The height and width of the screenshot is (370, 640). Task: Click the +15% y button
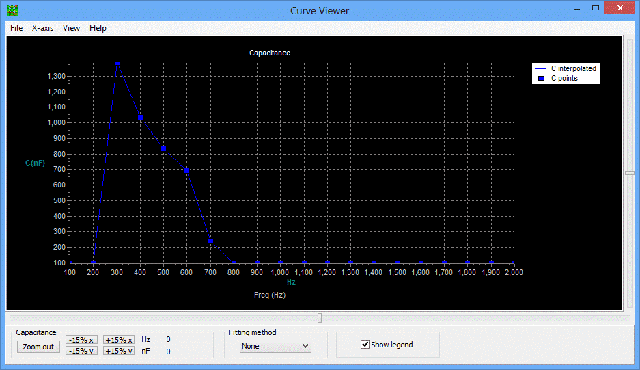click(119, 351)
